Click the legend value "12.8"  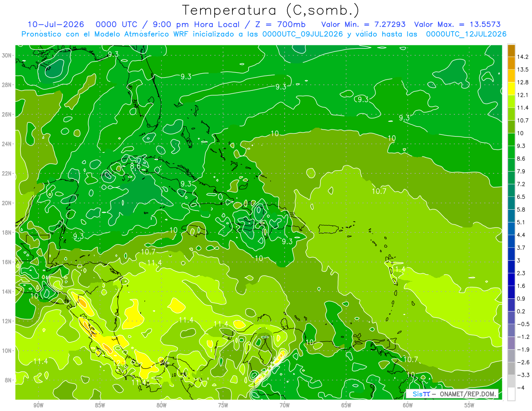(523, 82)
